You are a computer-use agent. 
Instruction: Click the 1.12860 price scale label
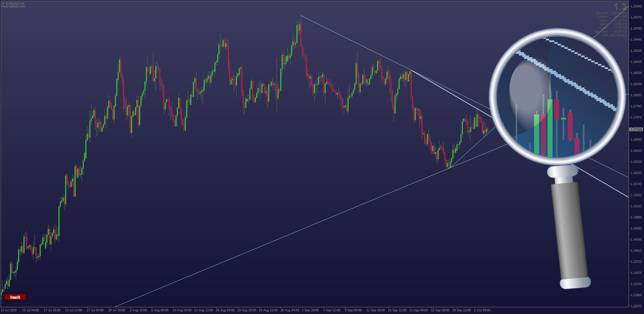636,295
